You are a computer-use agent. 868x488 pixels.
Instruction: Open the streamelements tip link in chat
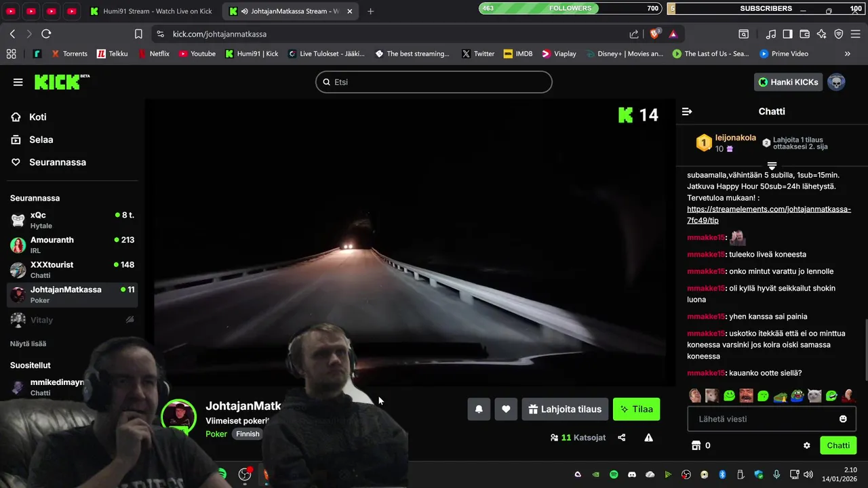768,215
